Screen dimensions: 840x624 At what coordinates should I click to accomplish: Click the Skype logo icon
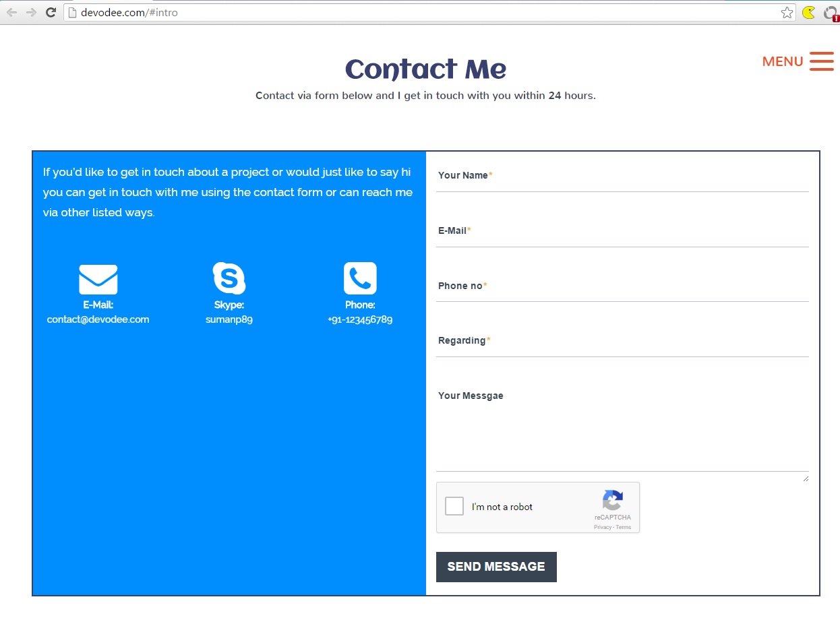(229, 278)
